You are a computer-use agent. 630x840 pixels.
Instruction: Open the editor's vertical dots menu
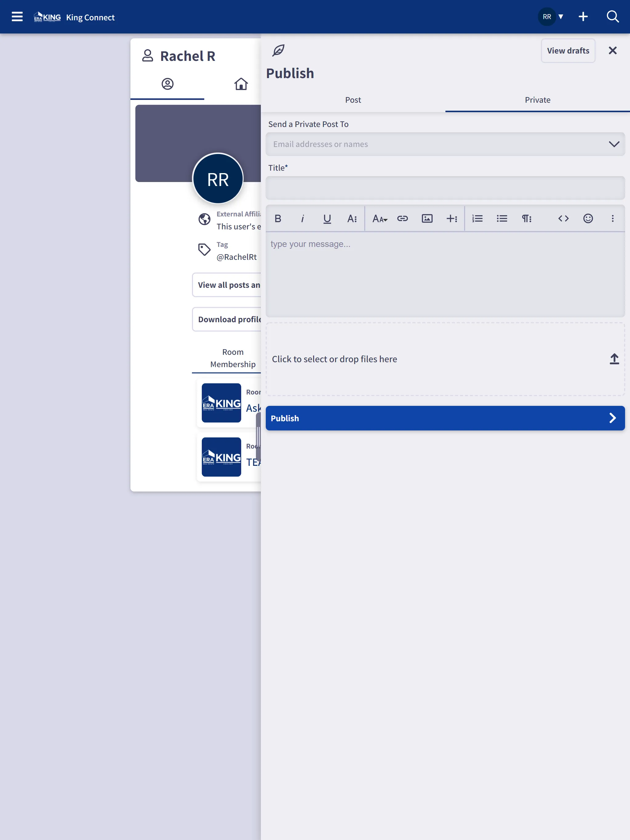point(612,218)
